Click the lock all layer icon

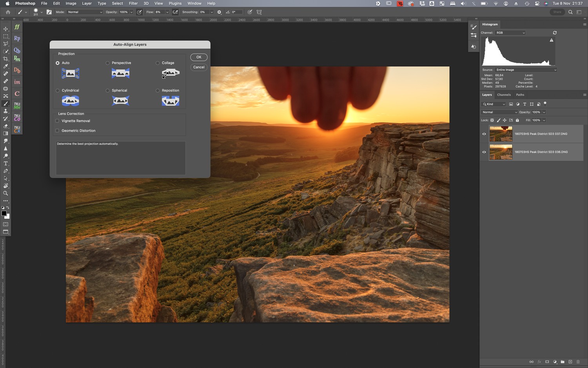coord(517,120)
